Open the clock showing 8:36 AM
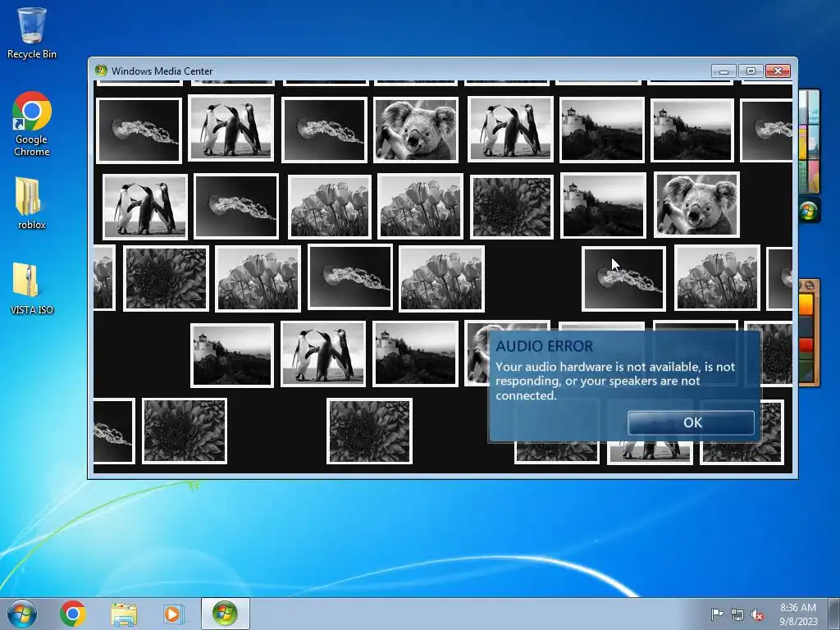 tap(798, 614)
